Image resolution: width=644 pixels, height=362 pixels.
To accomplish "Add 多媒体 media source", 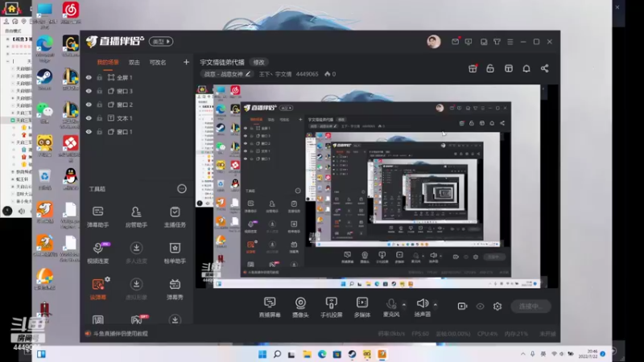I will [x=361, y=307].
